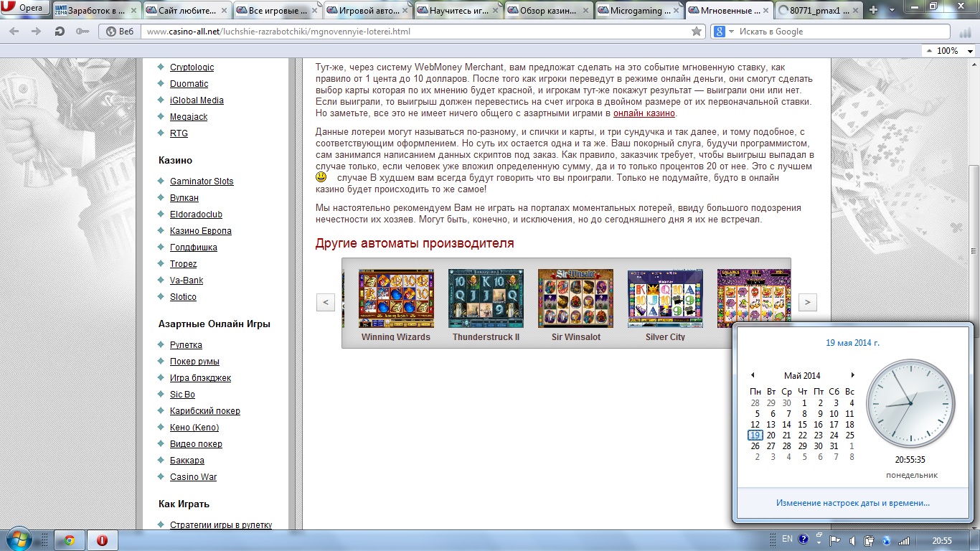
Task: Switch to the Заработок в... tab
Action: (96, 10)
